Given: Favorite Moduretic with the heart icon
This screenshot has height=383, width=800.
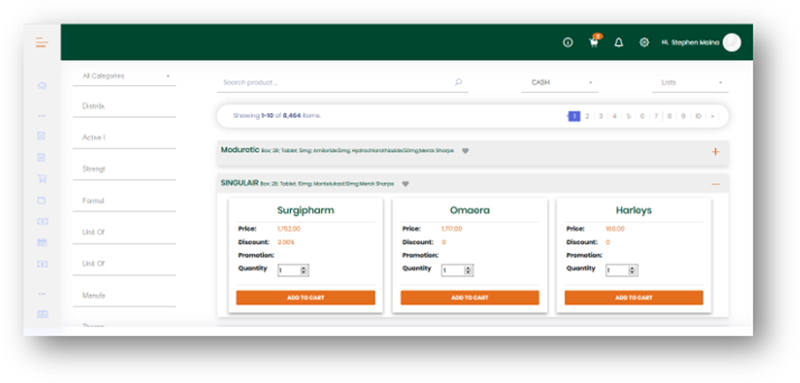Looking at the screenshot, I should point(465,151).
